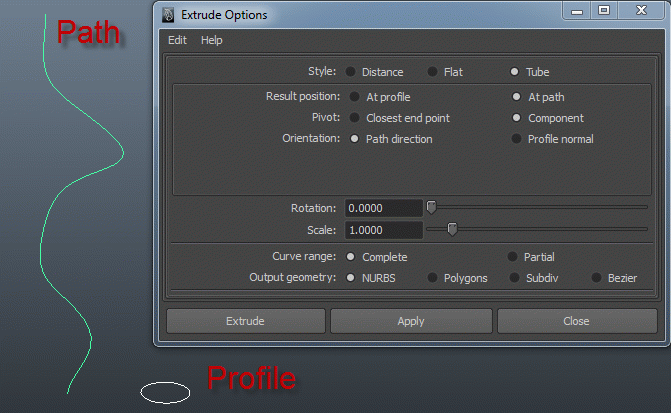Set result position to At profile

click(354, 97)
